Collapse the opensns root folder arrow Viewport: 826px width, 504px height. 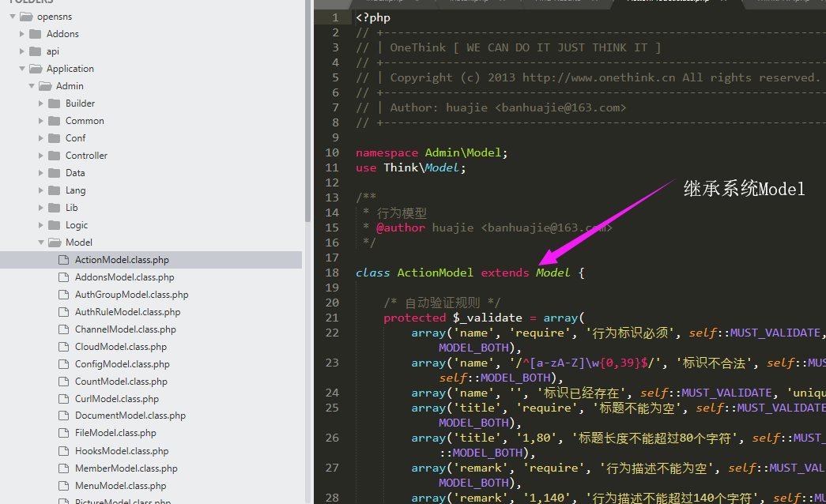coord(13,17)
